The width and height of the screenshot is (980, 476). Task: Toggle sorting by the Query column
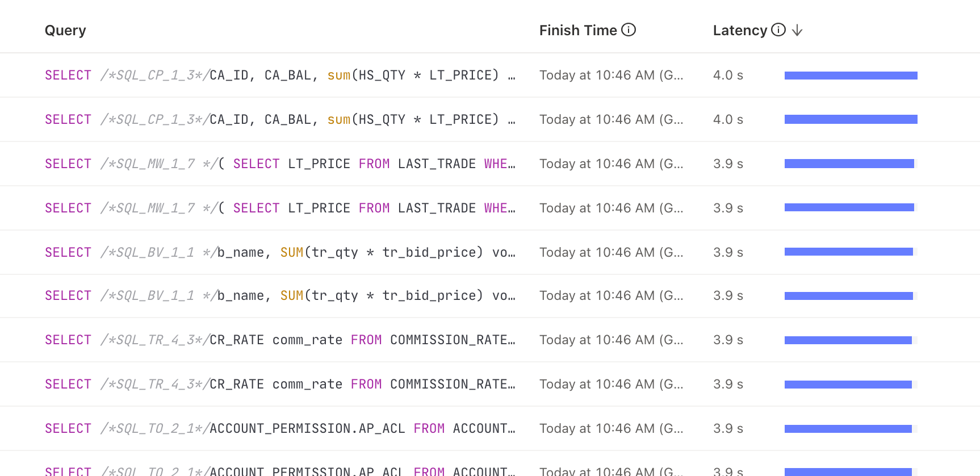65,30
